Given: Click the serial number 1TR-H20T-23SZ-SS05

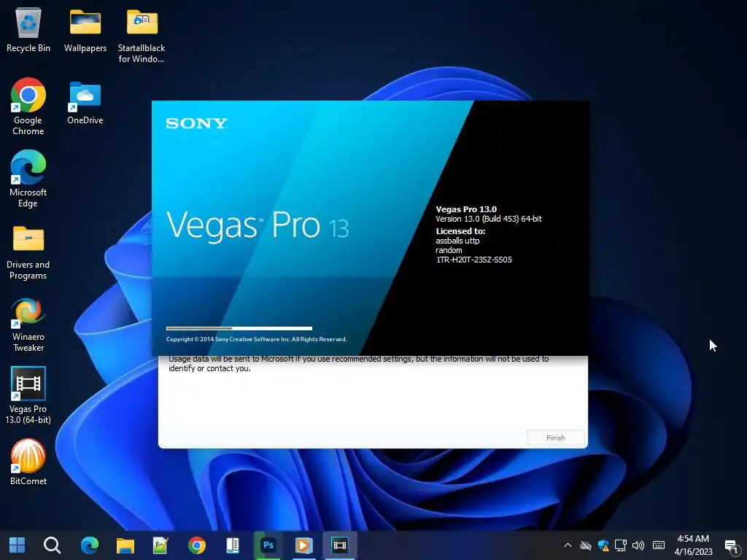Looking at the screenshot, I should (x=474, y=260).
